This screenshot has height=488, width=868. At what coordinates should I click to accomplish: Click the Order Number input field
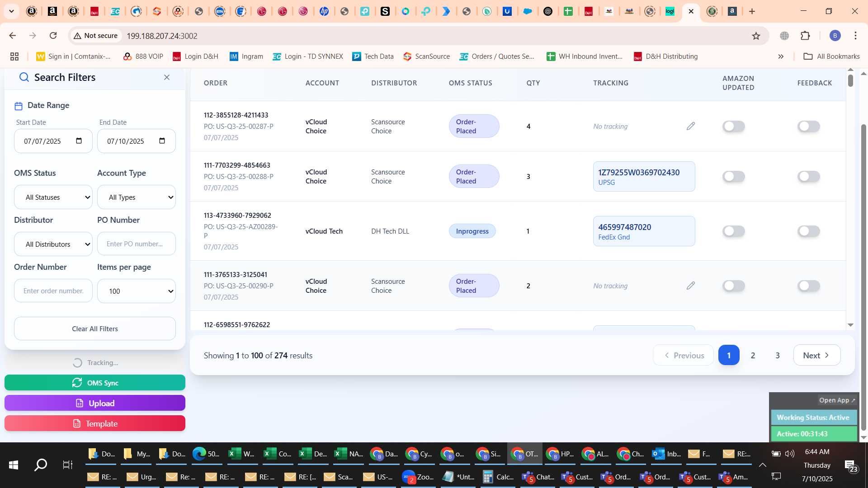tap(53, 291)
